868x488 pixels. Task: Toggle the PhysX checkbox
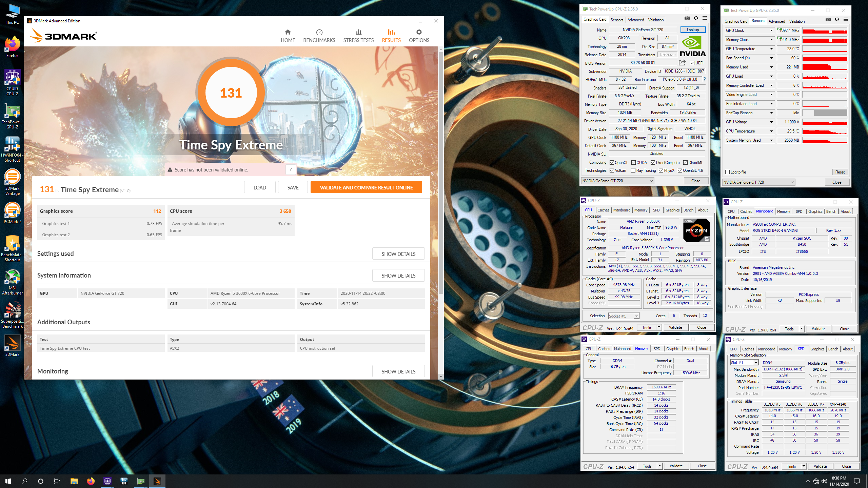[661, 170]
